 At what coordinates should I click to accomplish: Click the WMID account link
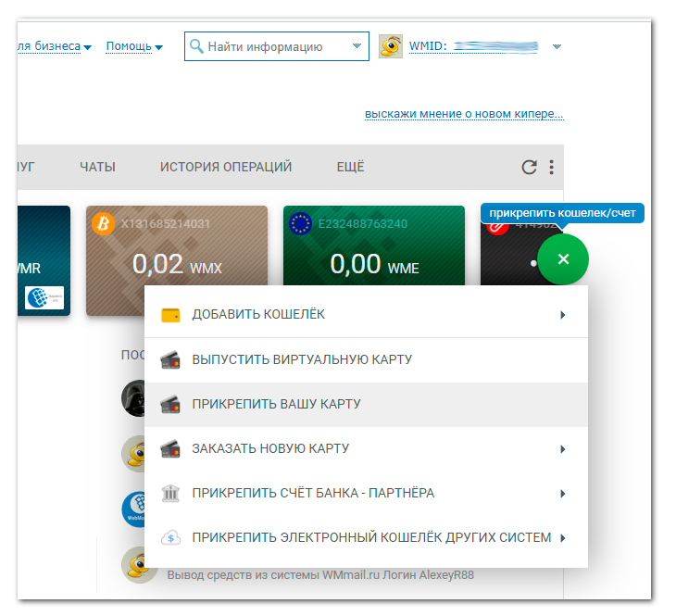tap(474, 46)
